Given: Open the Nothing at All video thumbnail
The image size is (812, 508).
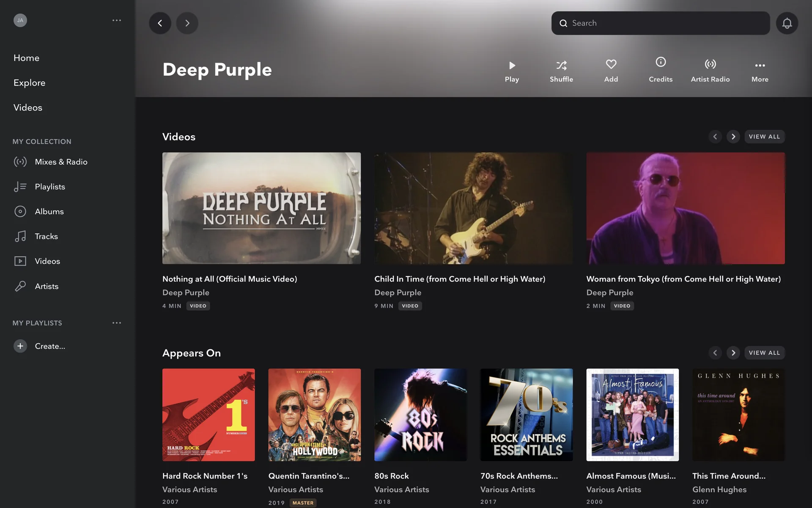Looking at the screenshot, I should click(x=261, y=208).
